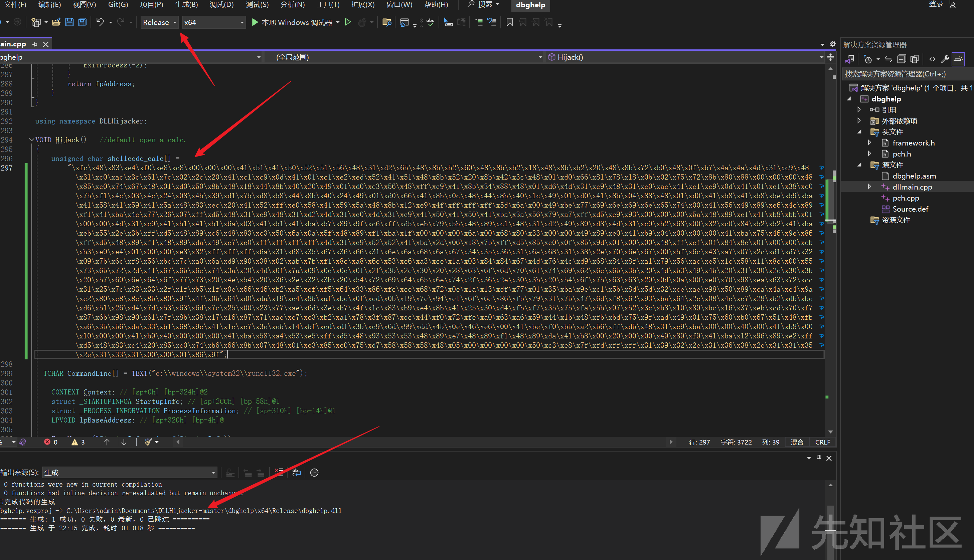This screenshot has height=560, width=974.
Task: Click the 登录 sign-in link
Action: [936, 4]
